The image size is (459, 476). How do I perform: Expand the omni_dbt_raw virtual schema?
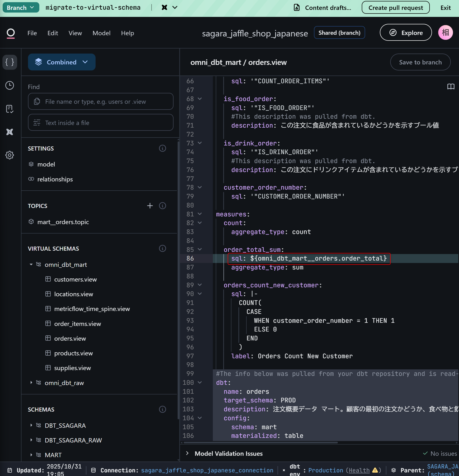pyautogui.click(x=31, y=382)
